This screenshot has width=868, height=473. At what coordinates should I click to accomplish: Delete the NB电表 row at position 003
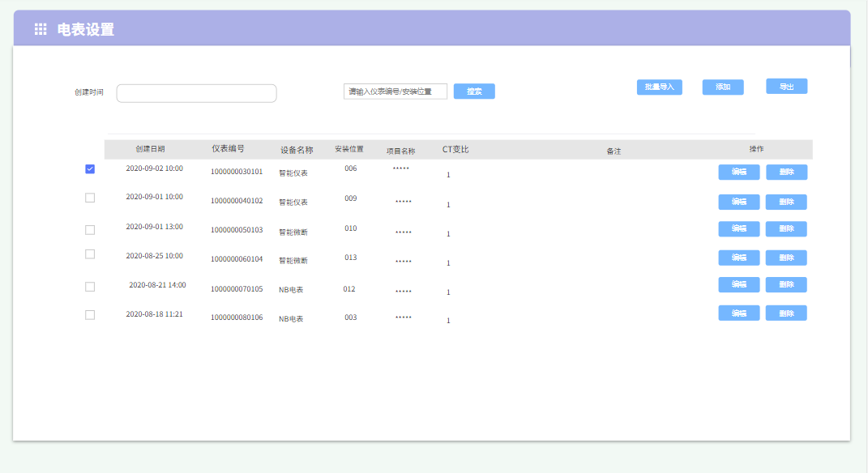coord(786,313)
